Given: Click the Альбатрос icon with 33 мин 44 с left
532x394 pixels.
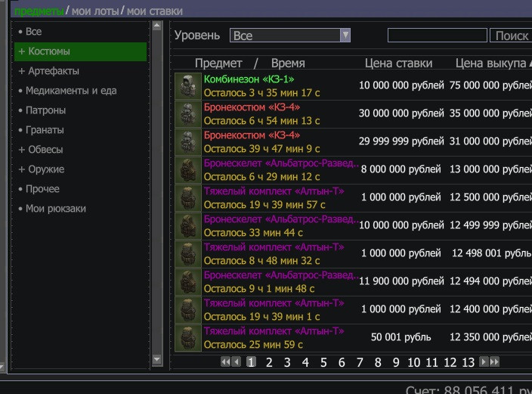Looking at the screenshot, I should [x=188, y=226].
